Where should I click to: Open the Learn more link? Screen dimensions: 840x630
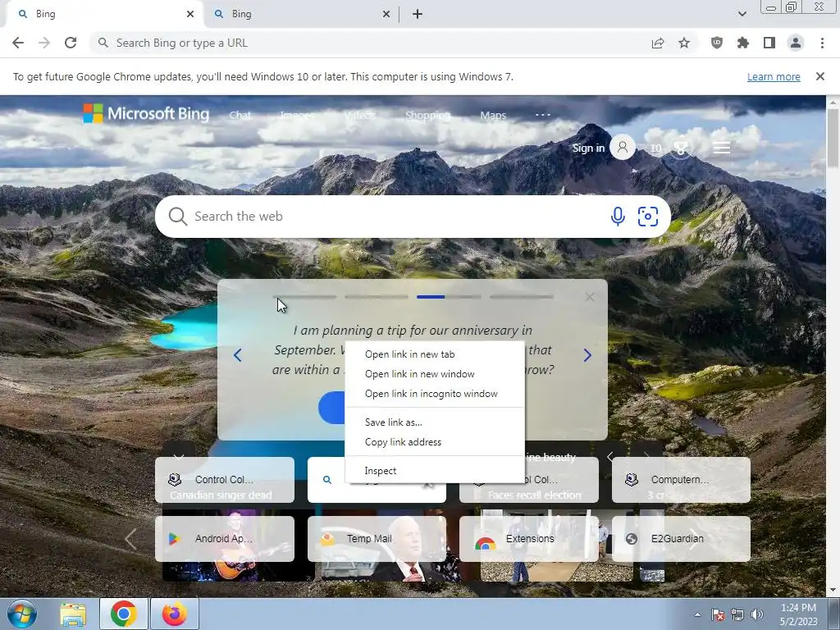tap(774, 76)
